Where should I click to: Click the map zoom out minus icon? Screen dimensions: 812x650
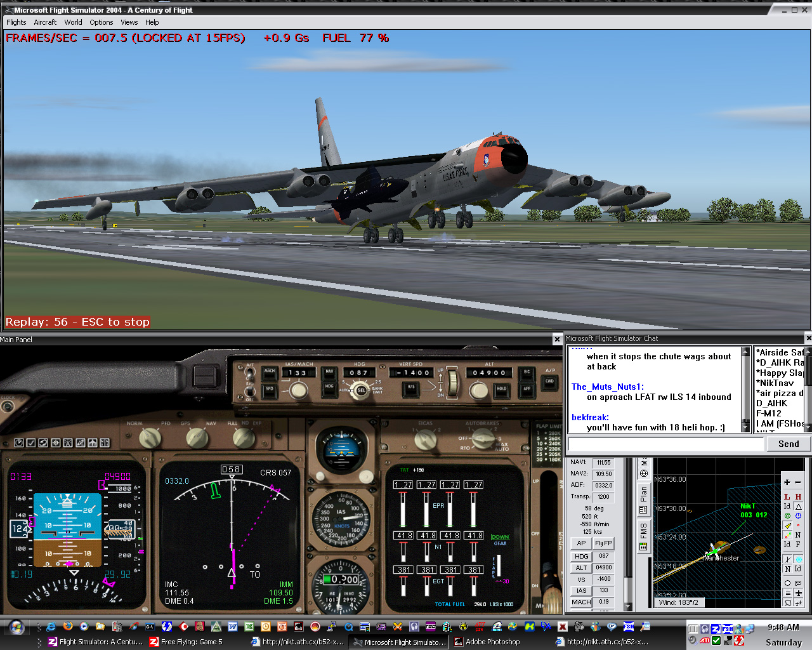[x=798, y=482]
